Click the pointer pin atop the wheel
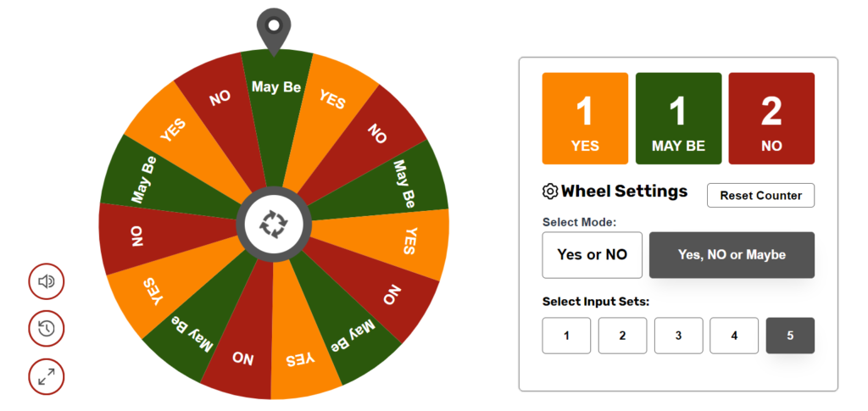Screen dimensions: 868x411 pos(274,31)
